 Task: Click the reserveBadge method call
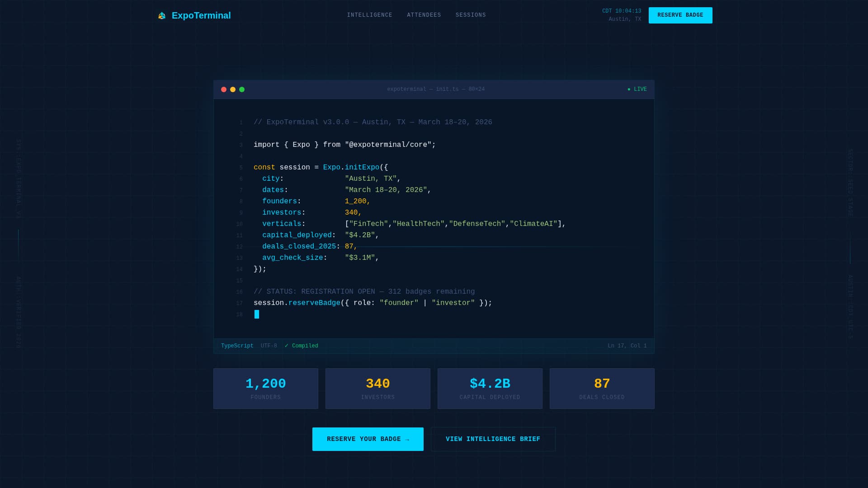point(314,303)
